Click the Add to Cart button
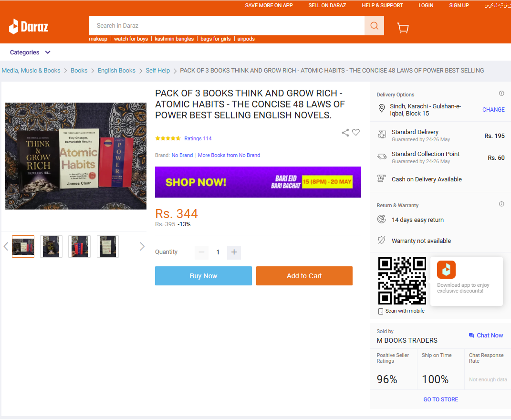Screen dimensions: 511x420 click(x=304, y=276)
